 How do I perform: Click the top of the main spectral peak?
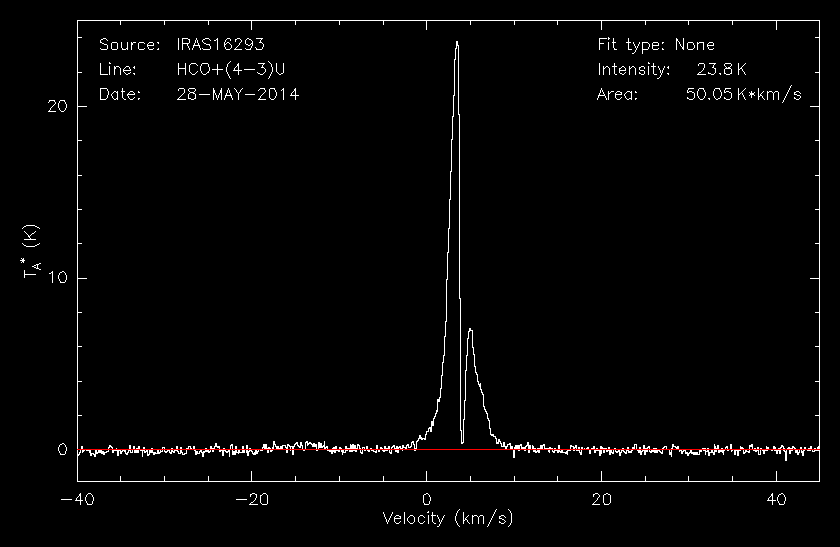[457, 42]
